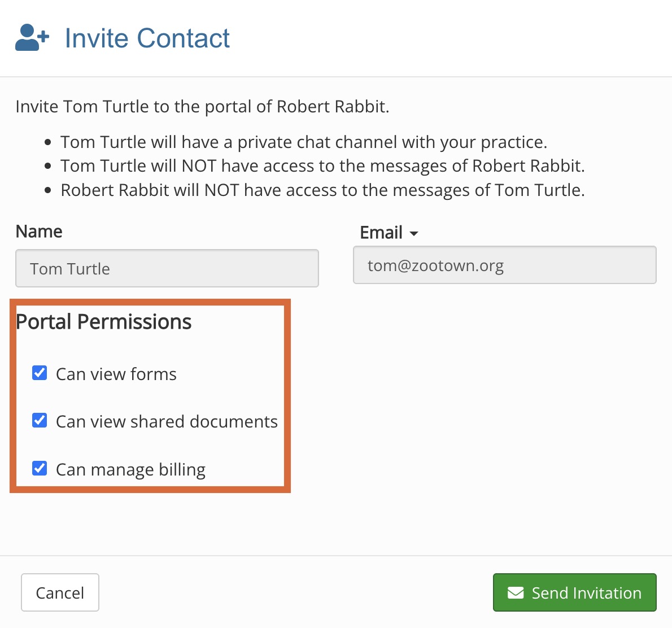Click the 'Invite Tom Turtle to the portal' sentence
672x628 pixels.
tap(202, 107)
